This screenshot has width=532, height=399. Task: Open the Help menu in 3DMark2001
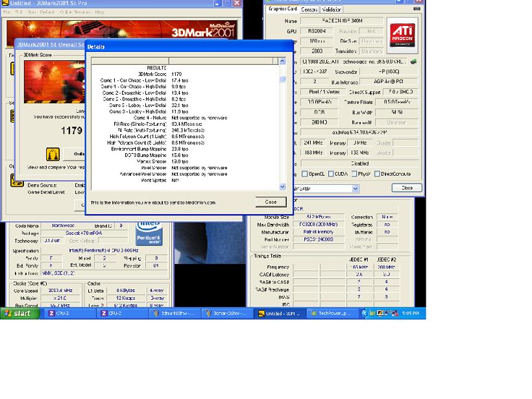click(99, 12)
